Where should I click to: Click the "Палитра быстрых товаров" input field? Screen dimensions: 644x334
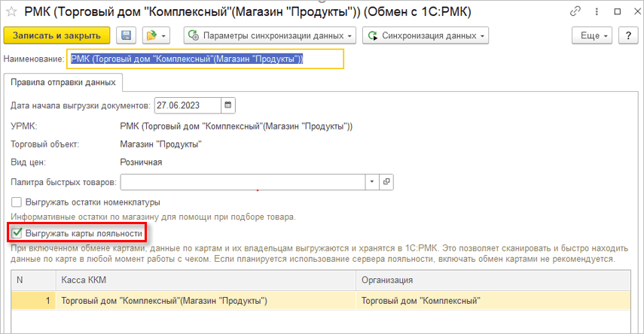(x=243, y=182)
